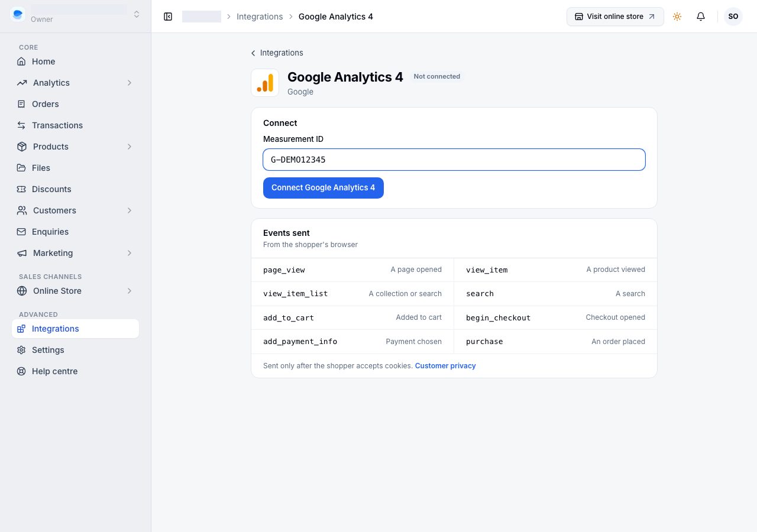The width and height of the screenshot is (757, 532).
Task: Click the Help centre lifebuoy icon
Action: point(21,371)
